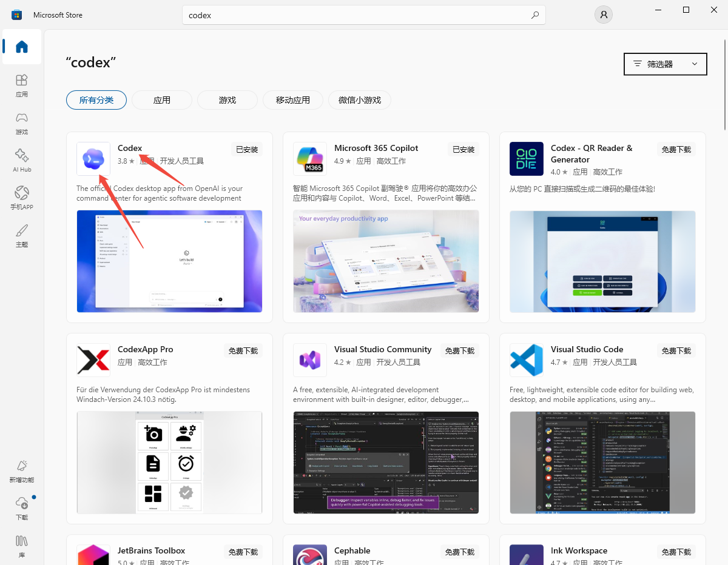Expand the 筛选器 filter dropdown
This screenshot has height=565, width=728.
(665, 64)
